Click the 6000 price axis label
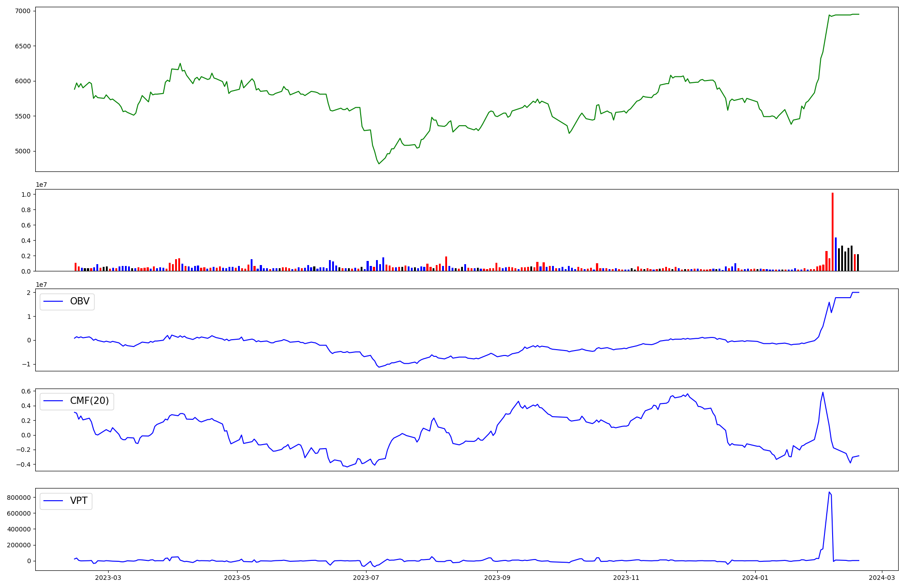 (x=23, y=81)
